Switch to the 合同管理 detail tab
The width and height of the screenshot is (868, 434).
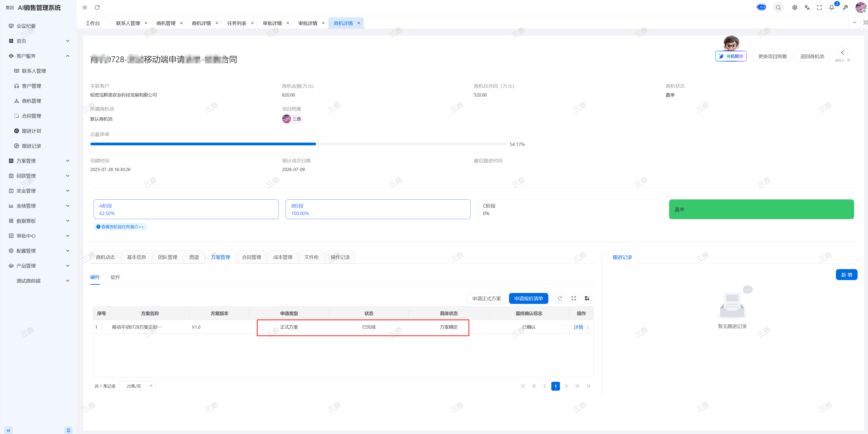click(251, 257)
